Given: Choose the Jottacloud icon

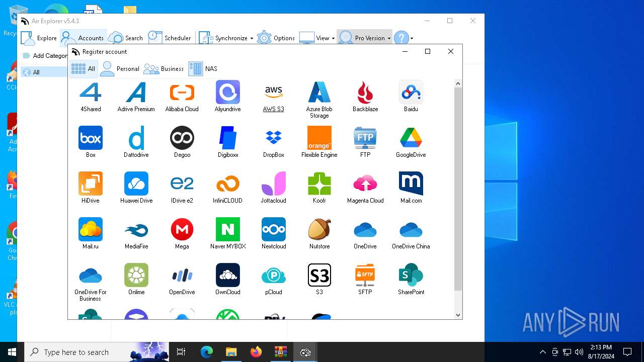Looking at the screenshot, I should (x=274, y=184).
